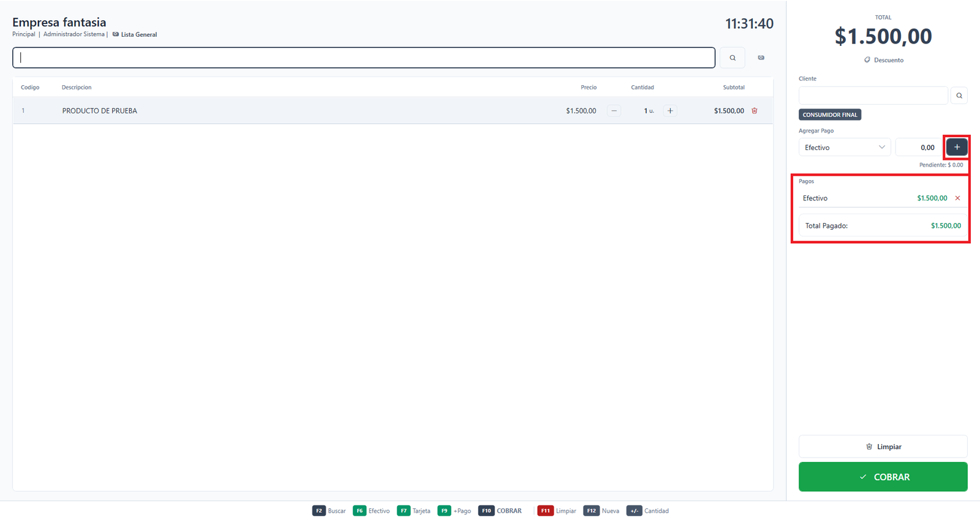Click the client search magnifier icon

click(959, 96)
